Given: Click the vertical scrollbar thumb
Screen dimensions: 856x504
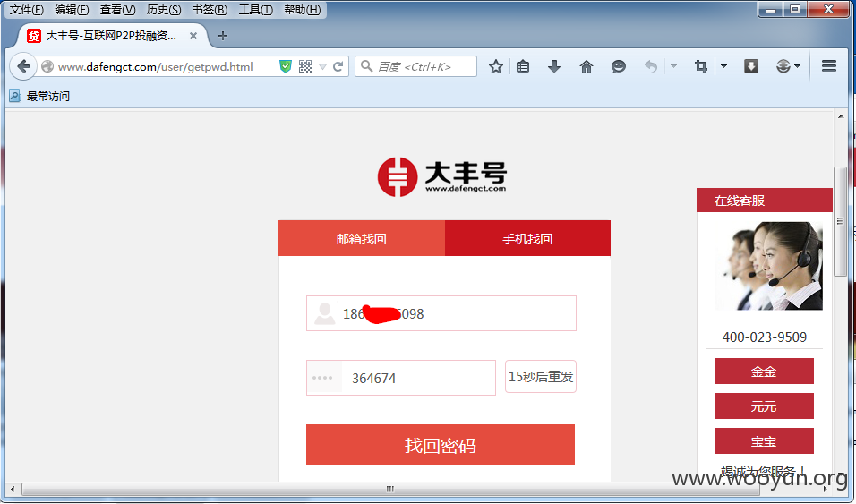Looking at the screenshot, I should click(x=840, y=222).
